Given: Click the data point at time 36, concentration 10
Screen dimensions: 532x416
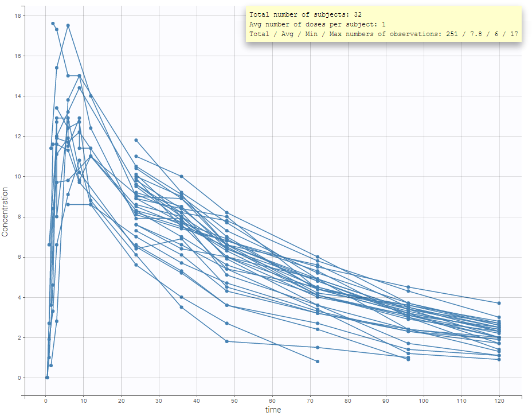Looking at the screenshot, I should 182,176.
